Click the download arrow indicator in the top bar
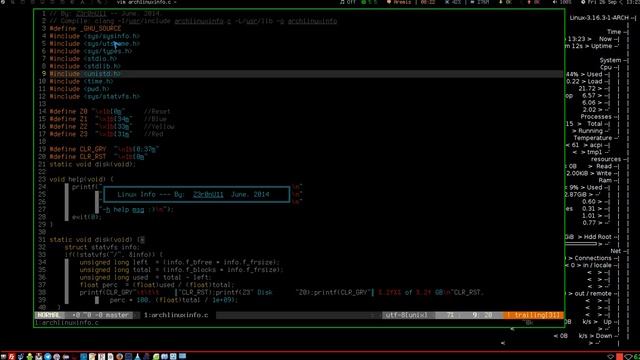Screen dimensions: 640x360 (x=501, y=2)
